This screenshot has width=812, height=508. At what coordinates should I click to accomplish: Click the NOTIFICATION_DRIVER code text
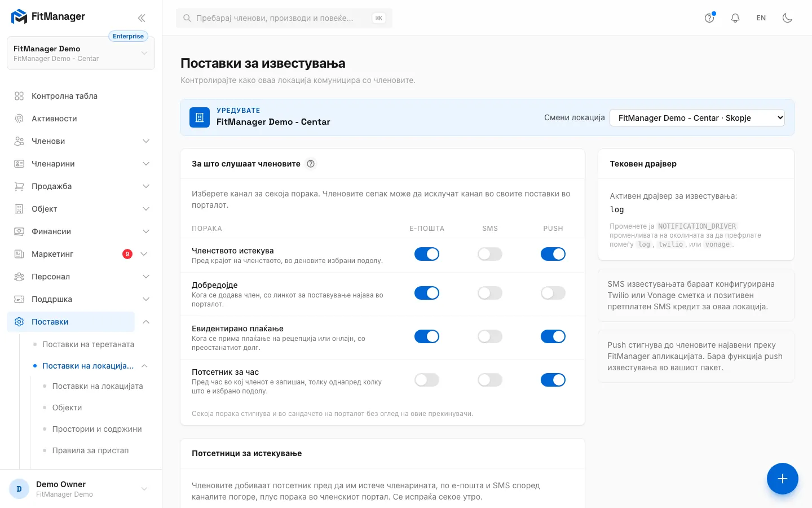(697, 226)
